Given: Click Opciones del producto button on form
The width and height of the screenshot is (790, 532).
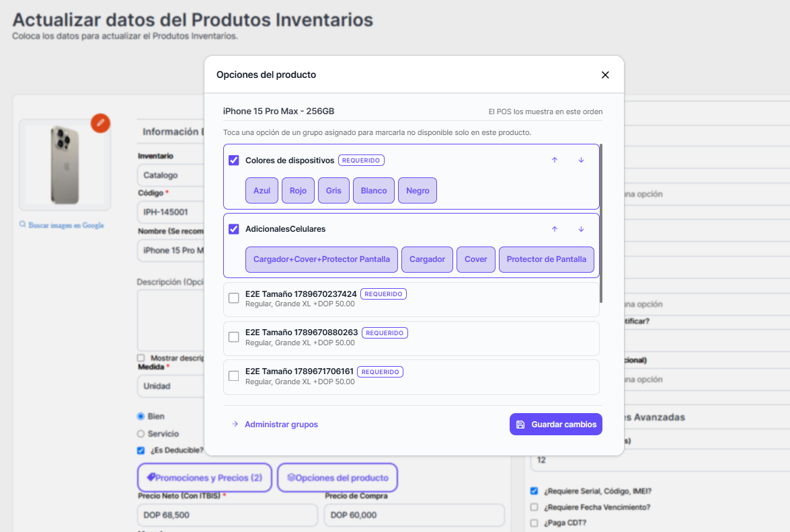Looking at the screenshot, I should click(337, 478).
